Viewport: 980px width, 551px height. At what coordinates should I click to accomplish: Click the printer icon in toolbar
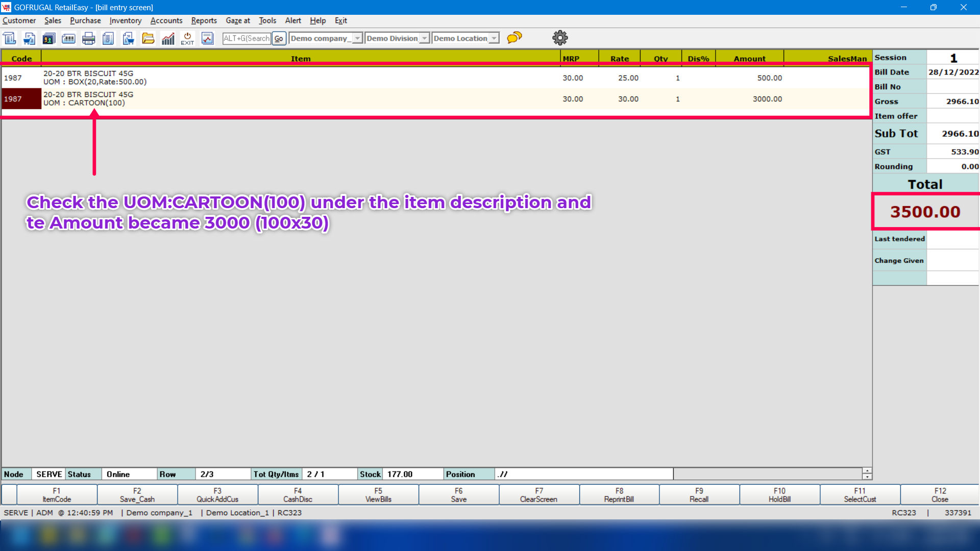pyautogui.click(x=89, y=38)
